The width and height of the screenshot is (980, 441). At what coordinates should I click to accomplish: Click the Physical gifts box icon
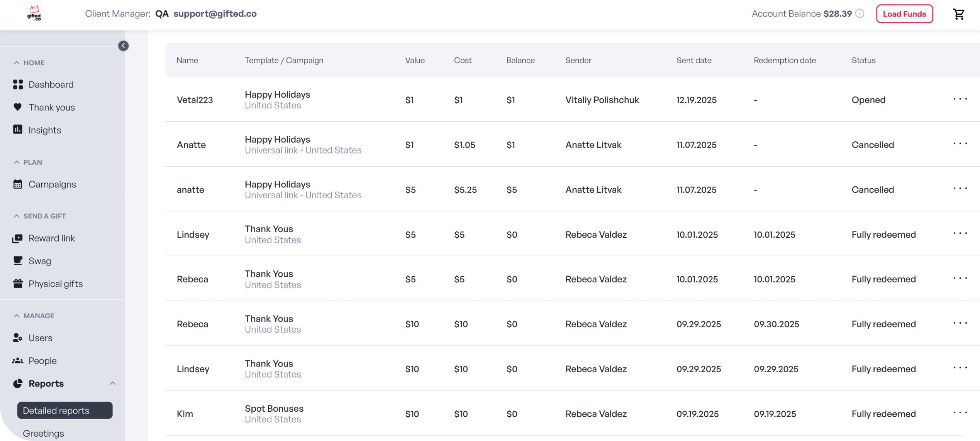point(18,284)
